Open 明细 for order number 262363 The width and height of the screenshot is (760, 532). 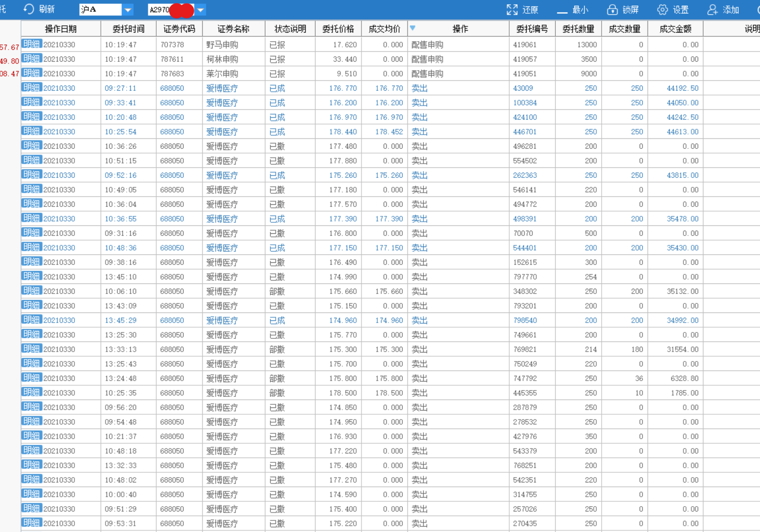pos(32,175)
